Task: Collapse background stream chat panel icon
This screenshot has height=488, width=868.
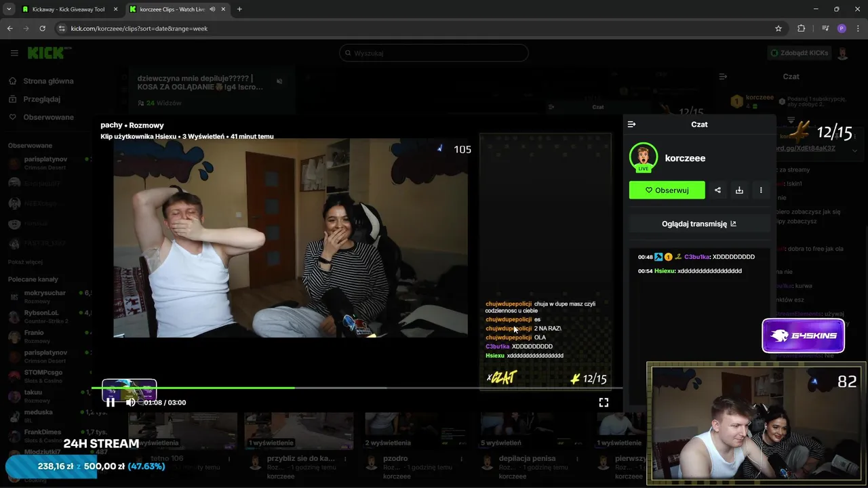Action: 723,77
